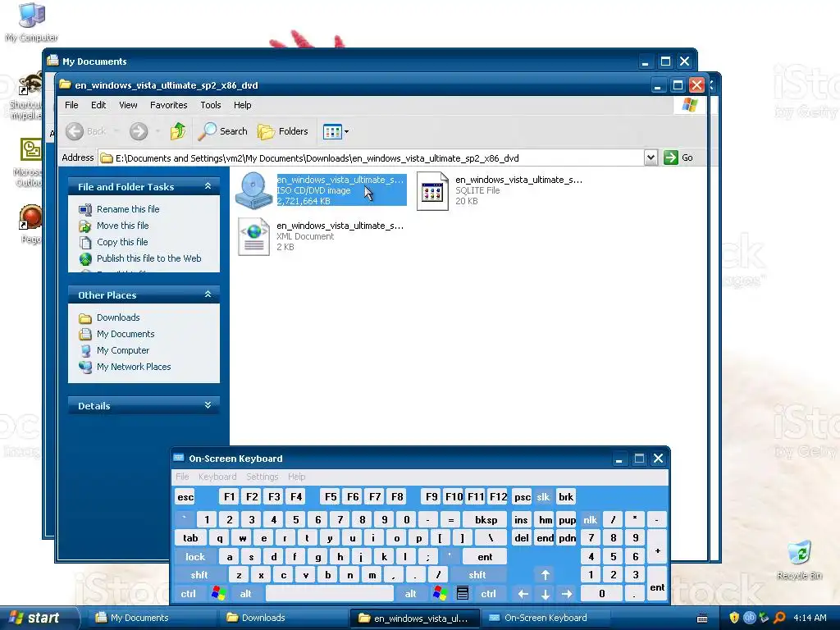Screen dimensions: 840x630
Task: Open the On-Screen Keyboard's Keyboard menu
Action: coord(217,477)
